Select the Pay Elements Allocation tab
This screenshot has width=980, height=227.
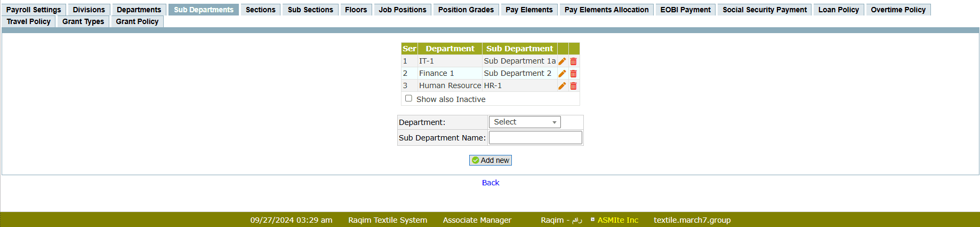click(606, 10)
